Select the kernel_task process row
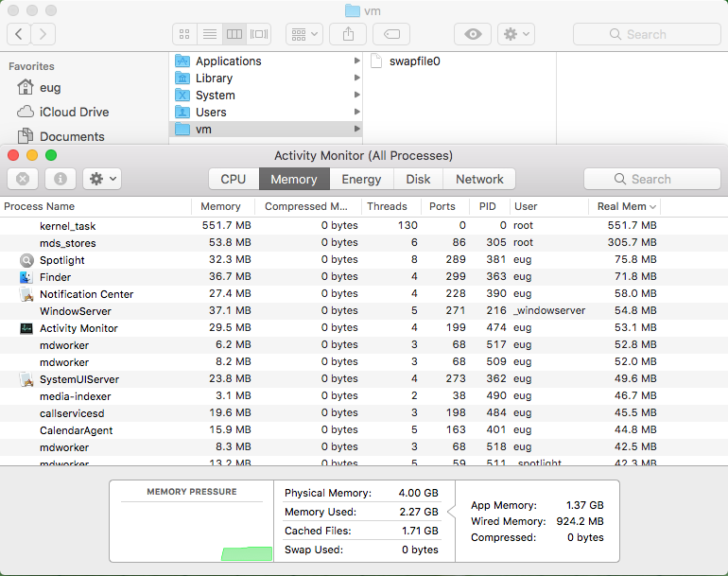This screenshot has width=728, height=576. pyautogui.click(x=364, y=226)
